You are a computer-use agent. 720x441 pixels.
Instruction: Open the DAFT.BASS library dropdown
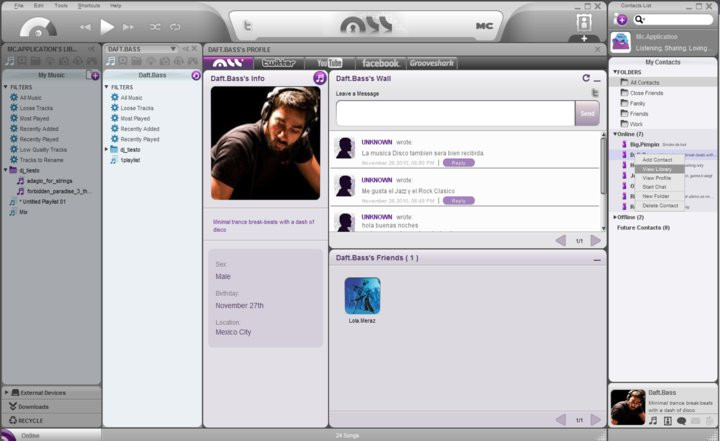(173, 49)
